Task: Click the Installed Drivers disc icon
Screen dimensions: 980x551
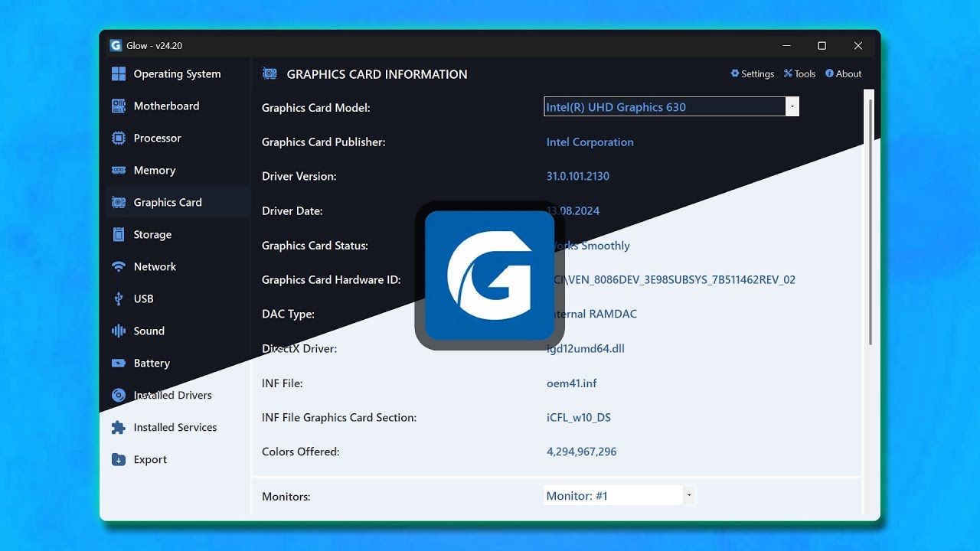Action: [119, 395]
